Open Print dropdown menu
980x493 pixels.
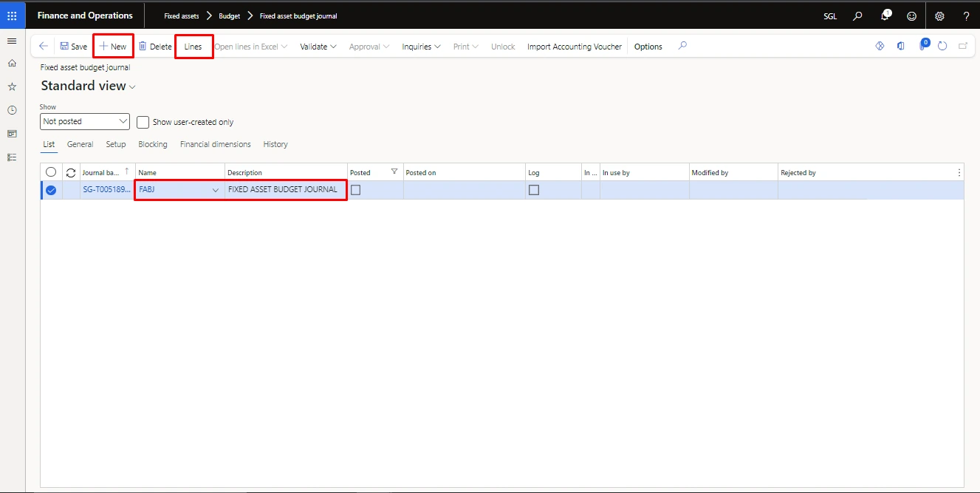coord(465,47)
